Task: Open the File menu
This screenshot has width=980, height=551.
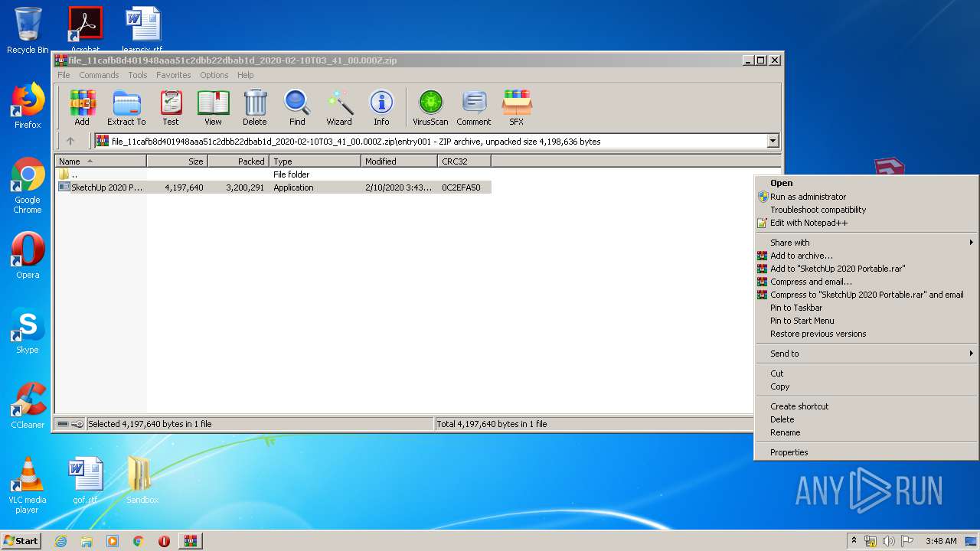Action: pos(64,75)
